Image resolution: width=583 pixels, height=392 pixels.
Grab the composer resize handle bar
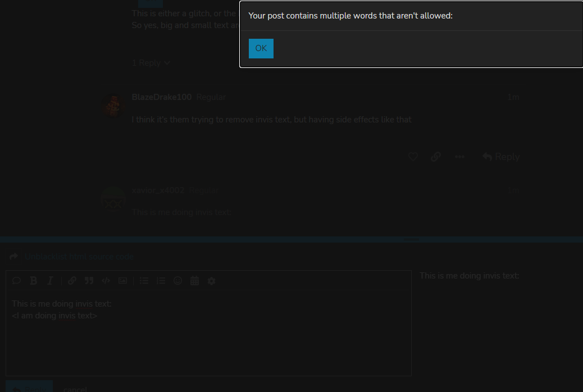411,239
